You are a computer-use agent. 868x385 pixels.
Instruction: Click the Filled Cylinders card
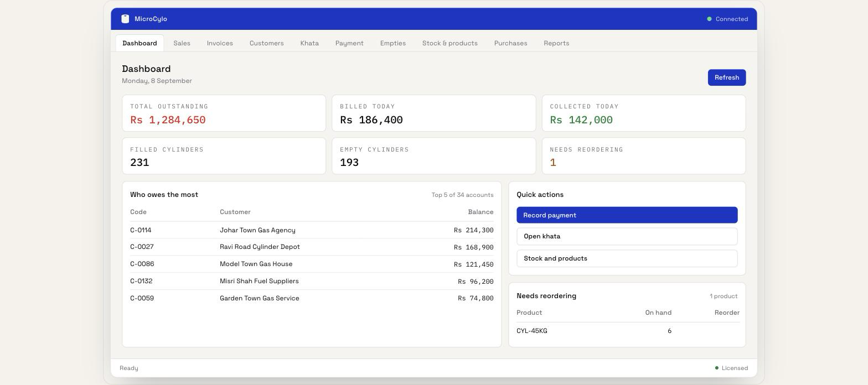(x=224, y=156)
